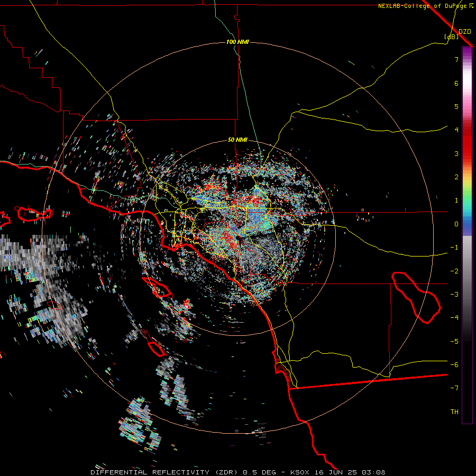
Task: Click the legend value 0
Action: (x=456, y=224)
